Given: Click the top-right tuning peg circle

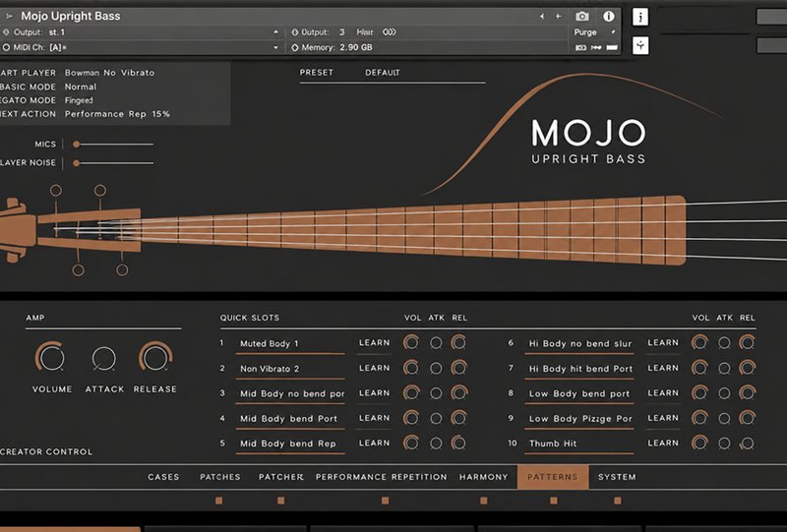Looking at the screenshot, I should click(100, 190).
